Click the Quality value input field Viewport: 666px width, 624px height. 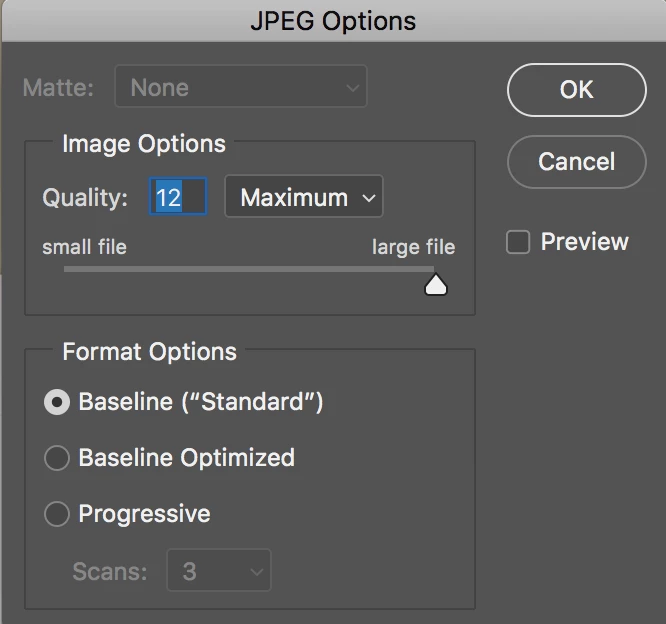[178, 198]
